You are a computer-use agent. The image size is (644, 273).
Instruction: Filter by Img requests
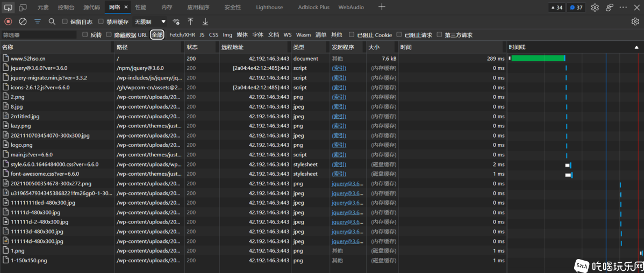coord(227,35)
